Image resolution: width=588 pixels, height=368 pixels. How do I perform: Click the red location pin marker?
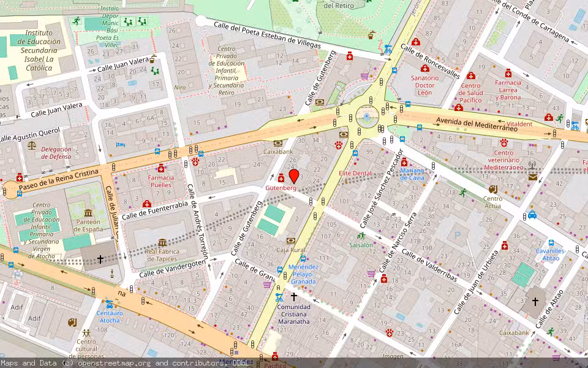[x=294, y=176]
